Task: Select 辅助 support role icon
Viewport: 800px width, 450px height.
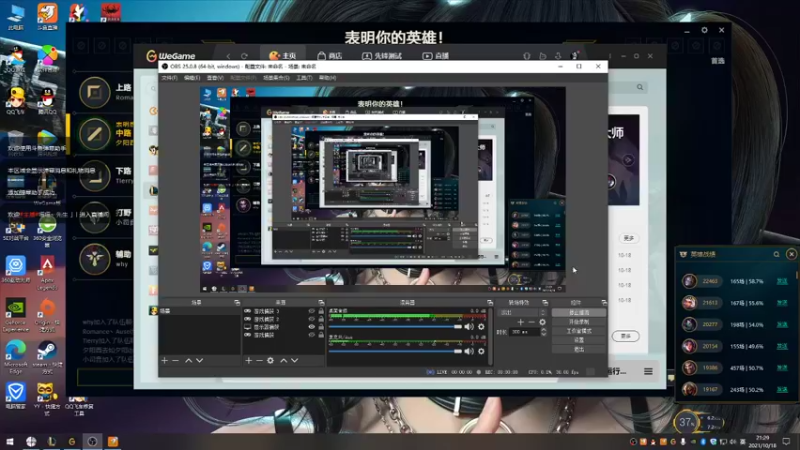Action: coord(94,259)
